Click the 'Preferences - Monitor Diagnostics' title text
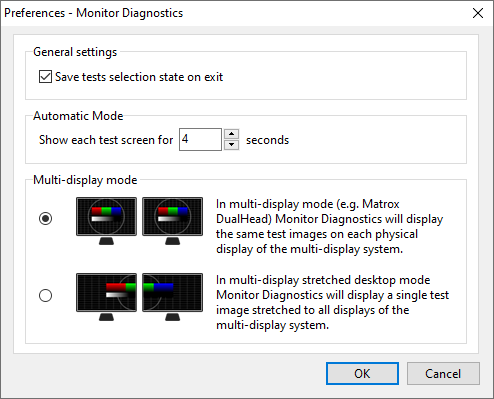The height and width of the screenshot is (399, 494). 94,13
